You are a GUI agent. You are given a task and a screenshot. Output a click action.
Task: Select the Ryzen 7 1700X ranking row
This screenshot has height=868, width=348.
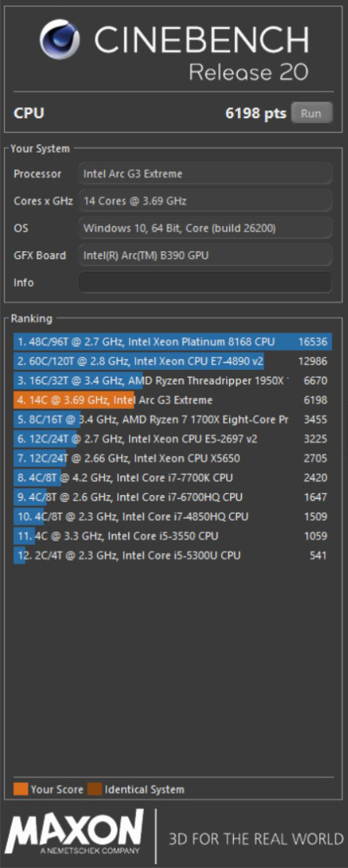tap(173, 420)
